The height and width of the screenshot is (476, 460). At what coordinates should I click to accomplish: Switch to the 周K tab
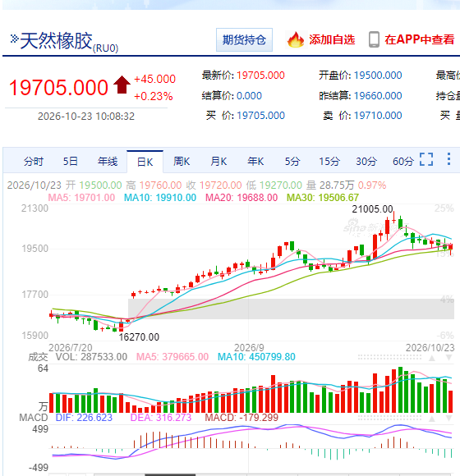pyautogui.click(x=182, y=161)
